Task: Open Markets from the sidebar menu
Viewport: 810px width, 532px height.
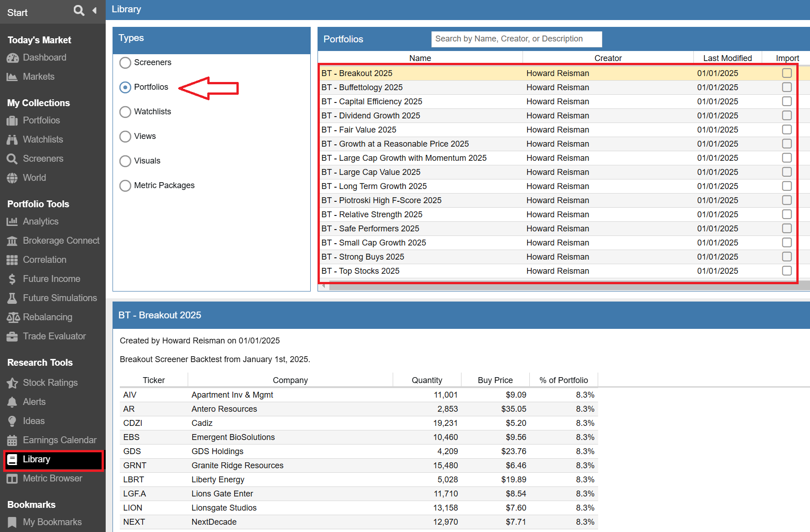Action: tap(39, 77)
